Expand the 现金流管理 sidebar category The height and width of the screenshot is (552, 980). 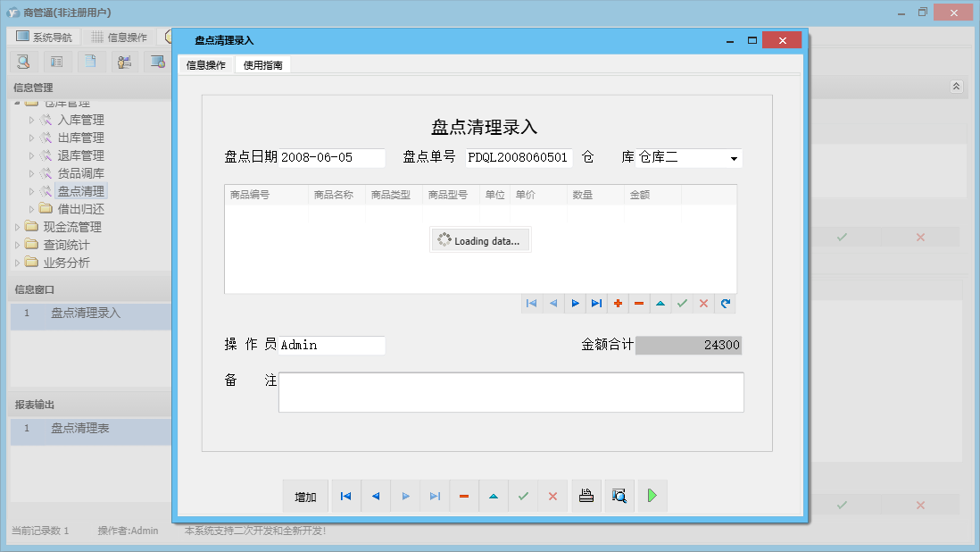16,226
